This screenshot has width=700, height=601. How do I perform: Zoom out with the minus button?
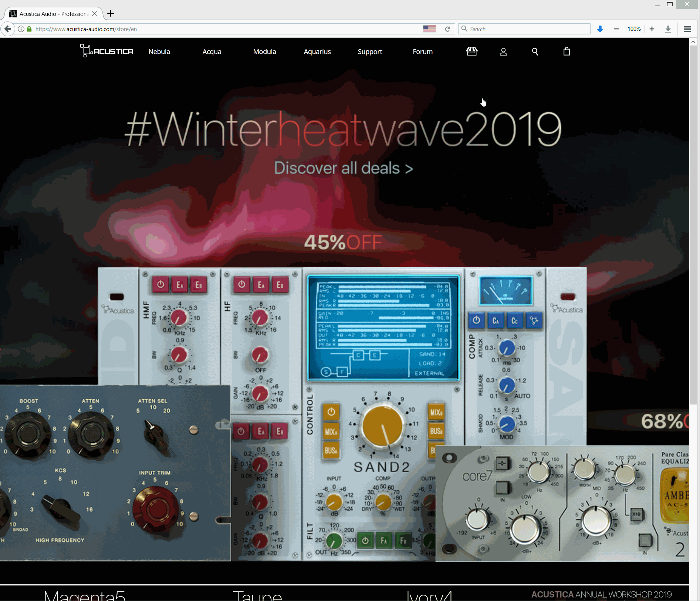(x=616, y=29)
